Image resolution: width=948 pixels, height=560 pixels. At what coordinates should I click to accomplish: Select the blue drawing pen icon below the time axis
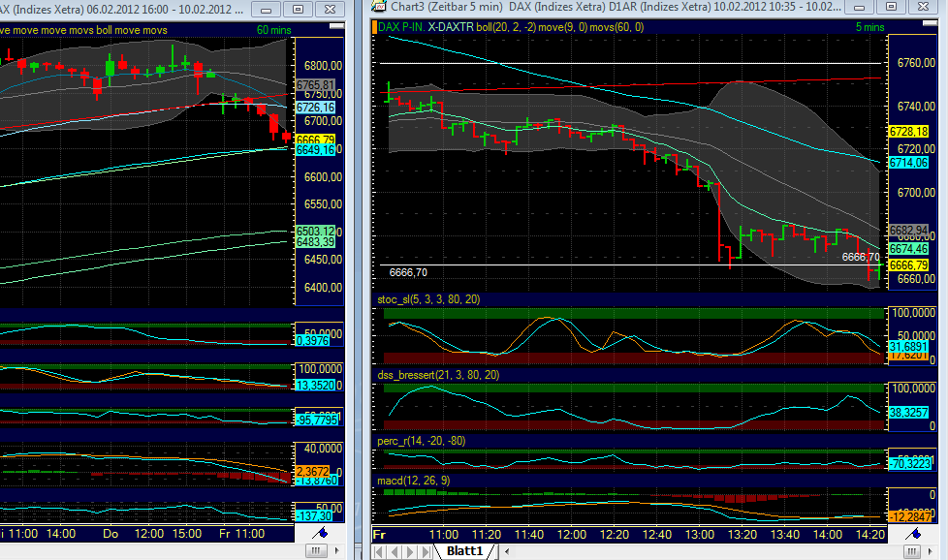[913, 534]
